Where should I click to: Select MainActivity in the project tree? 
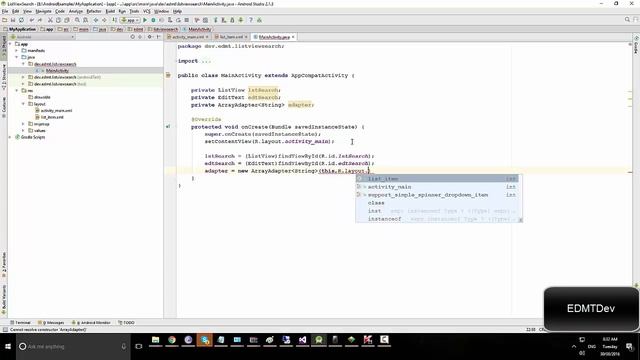tap(57, 71)
